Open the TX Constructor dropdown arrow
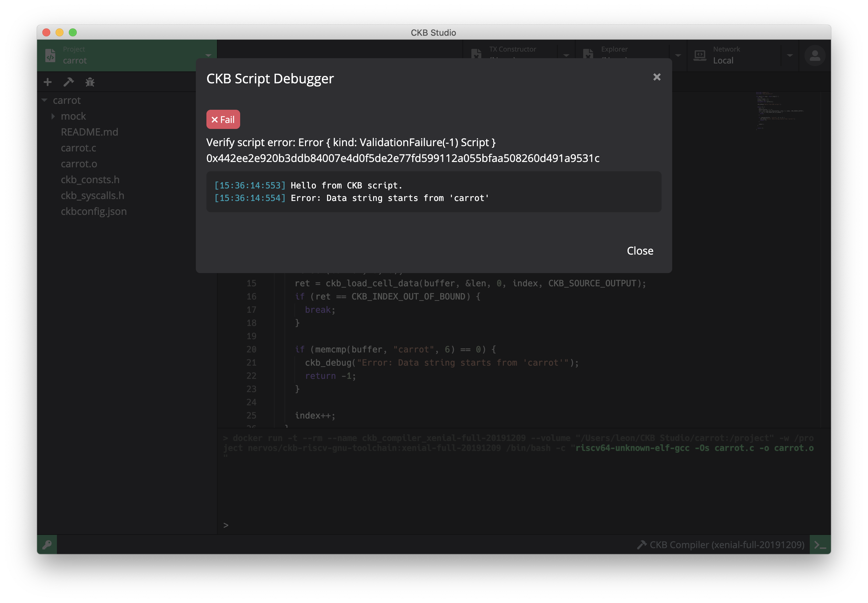Image resolution: width=868 pixels, height=603 pixels. [x=566, y=56]
